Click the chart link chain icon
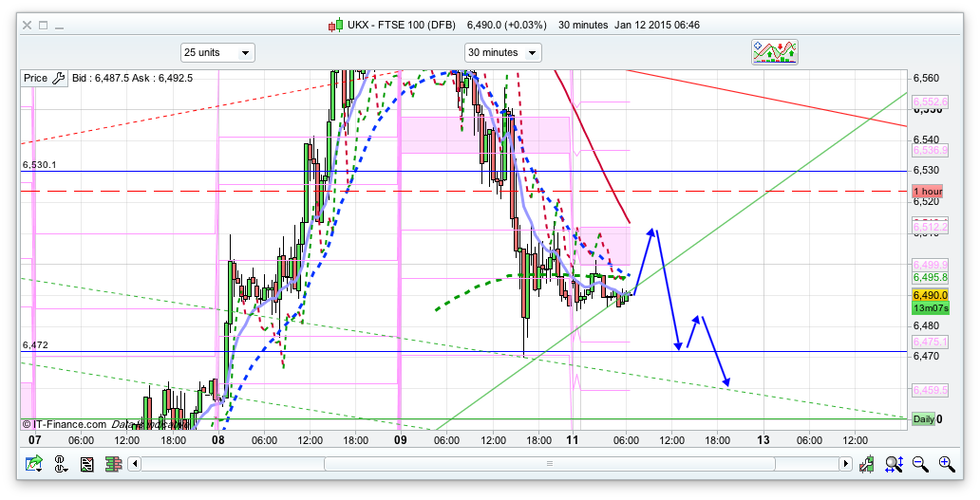 61,464
